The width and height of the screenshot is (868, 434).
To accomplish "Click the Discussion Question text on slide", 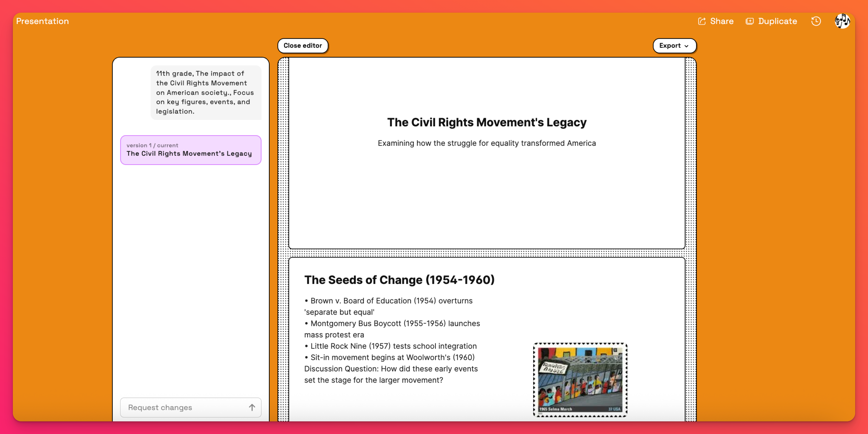I will (391, 369).
